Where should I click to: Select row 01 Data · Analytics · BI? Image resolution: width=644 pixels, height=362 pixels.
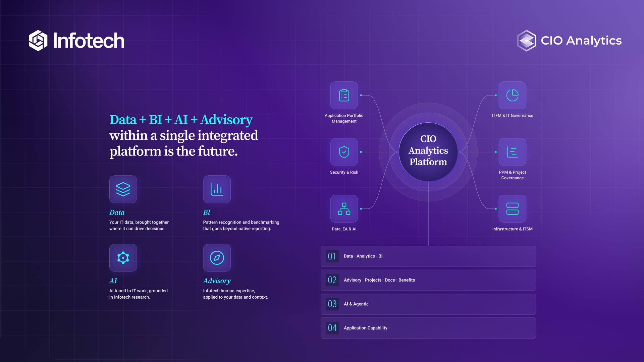pyautogui.click(x=428, y=256)
